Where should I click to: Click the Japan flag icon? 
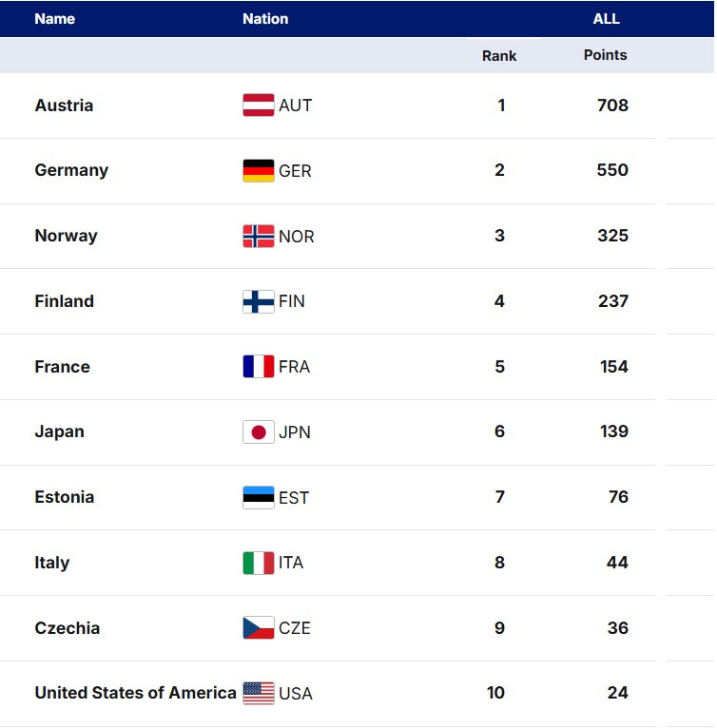tap(258, 432)
